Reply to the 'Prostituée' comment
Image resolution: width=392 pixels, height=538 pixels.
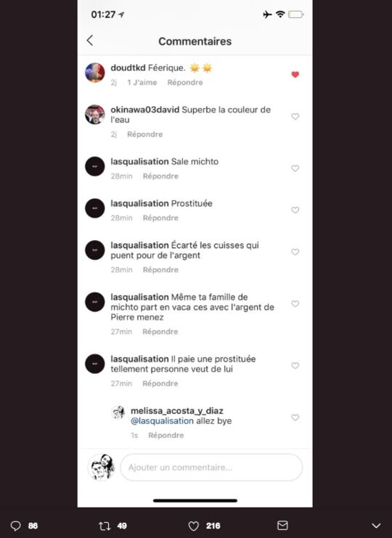coord(160,218)
